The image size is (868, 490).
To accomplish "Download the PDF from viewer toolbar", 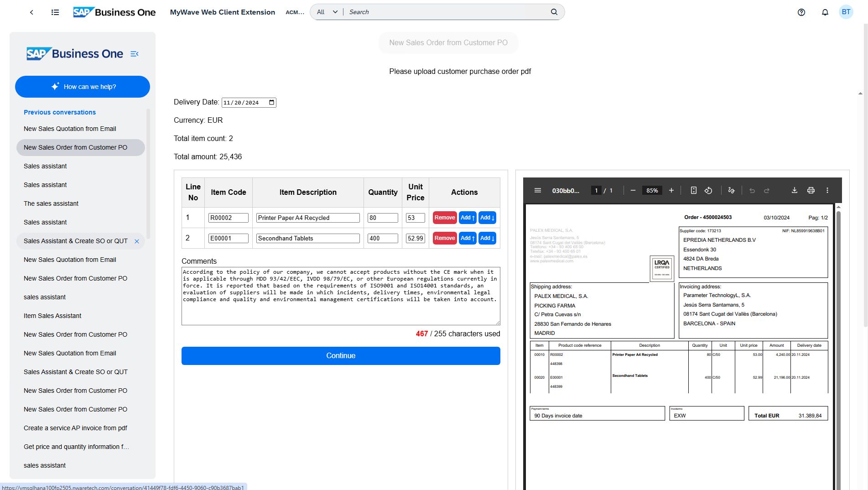I will coord(794,190).
